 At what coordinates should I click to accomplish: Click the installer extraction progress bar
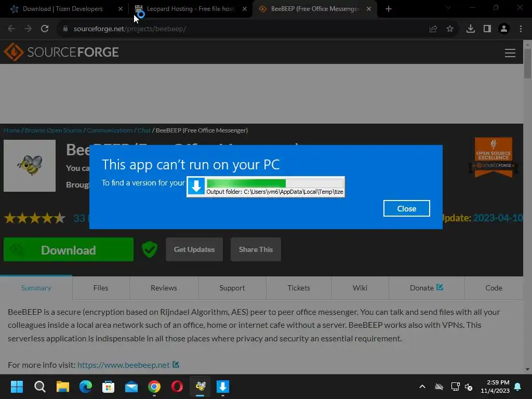click(275, 183)
